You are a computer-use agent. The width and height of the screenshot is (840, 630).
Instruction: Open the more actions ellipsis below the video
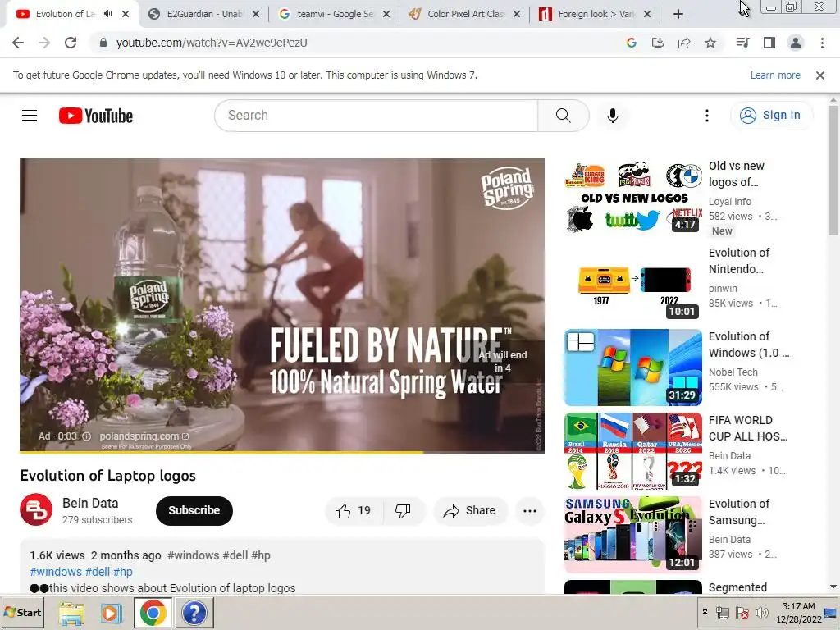pyautogui.click(x=530, y=510)
